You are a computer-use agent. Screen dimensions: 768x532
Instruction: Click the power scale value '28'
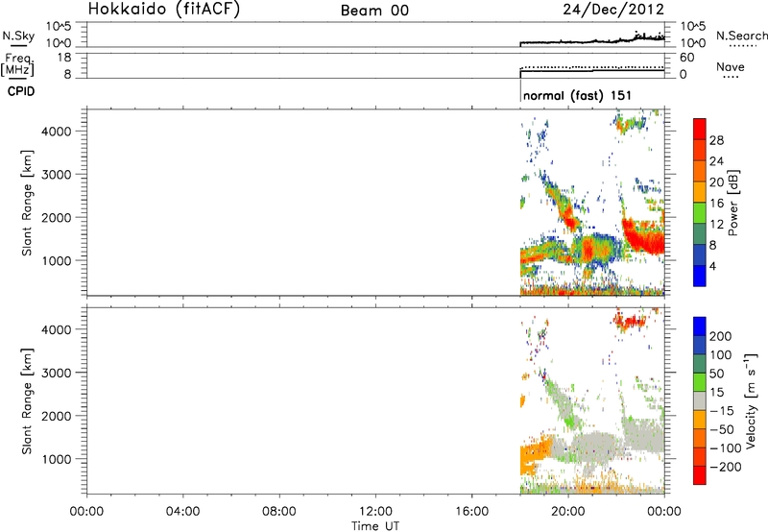coord(716,140)
